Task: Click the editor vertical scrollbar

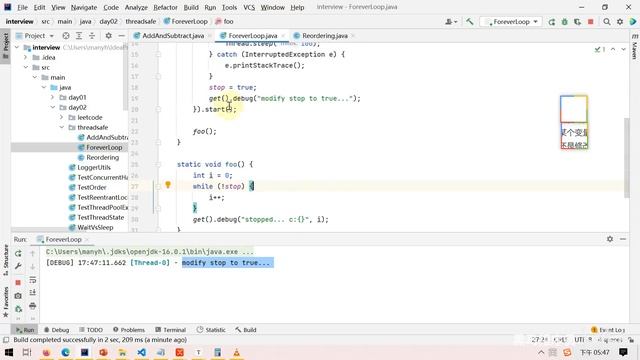Action: (627, 157)
